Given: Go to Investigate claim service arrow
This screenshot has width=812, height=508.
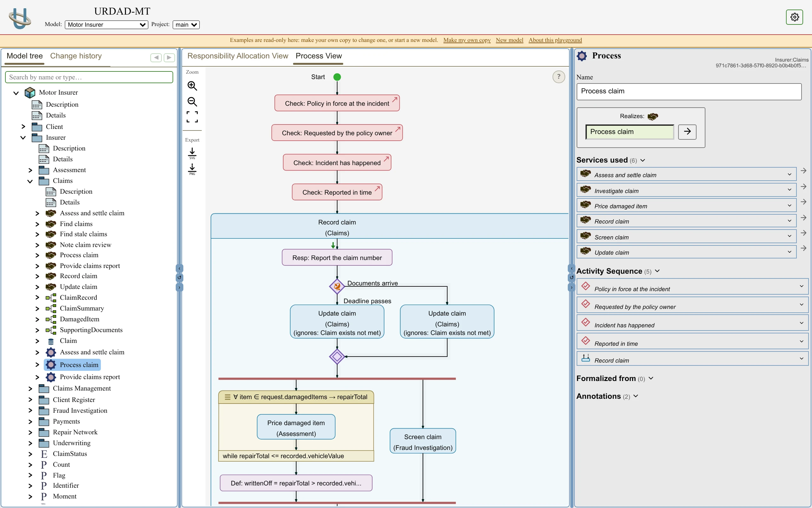Looking at the screenshot, I should [804, 186].
